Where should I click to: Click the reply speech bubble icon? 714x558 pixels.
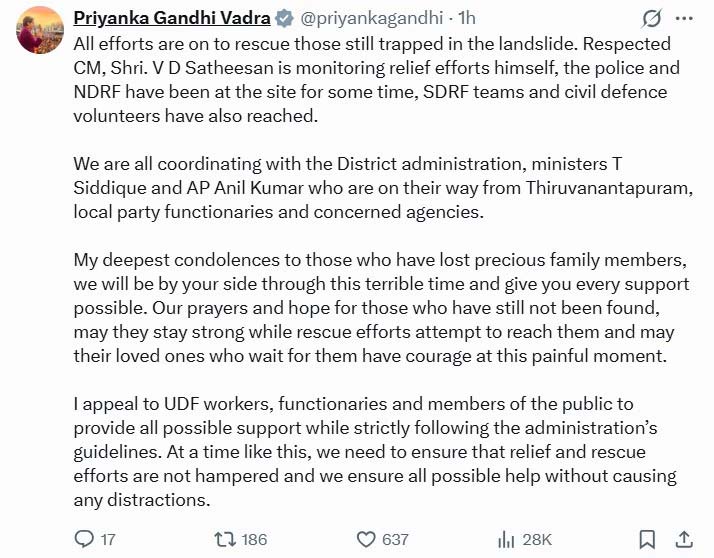pyautogui.click(x=84, y=539)
